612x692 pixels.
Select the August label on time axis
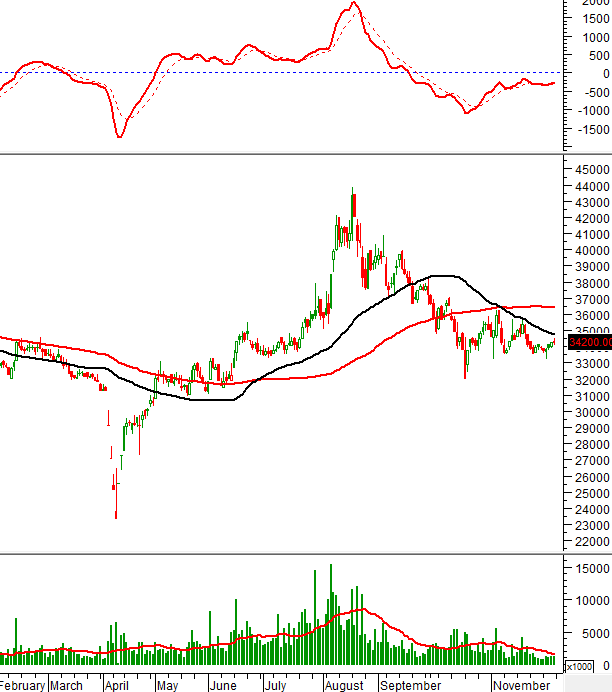[x=344, y=685]
